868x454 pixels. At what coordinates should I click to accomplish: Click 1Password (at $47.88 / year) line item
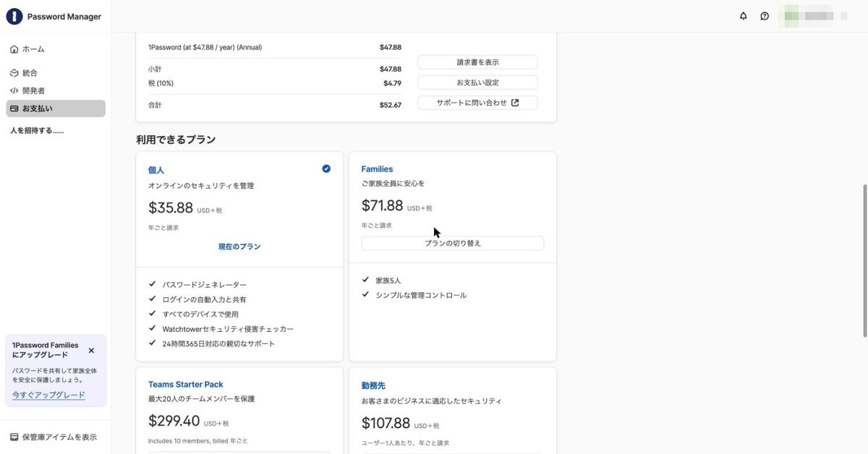[205, 47]
